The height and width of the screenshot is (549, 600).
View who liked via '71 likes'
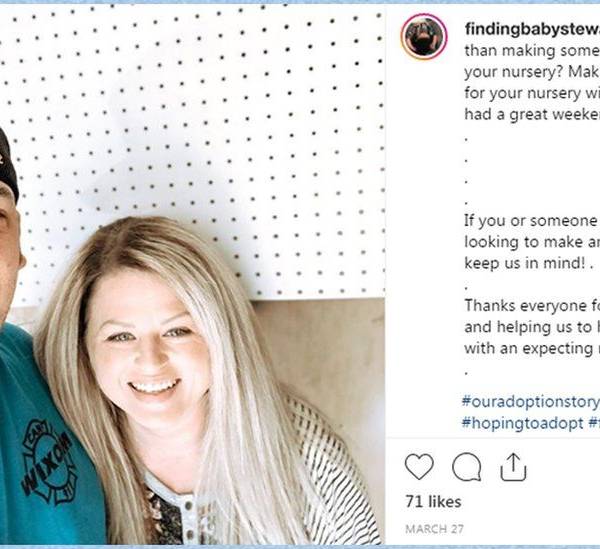point(433,500)
